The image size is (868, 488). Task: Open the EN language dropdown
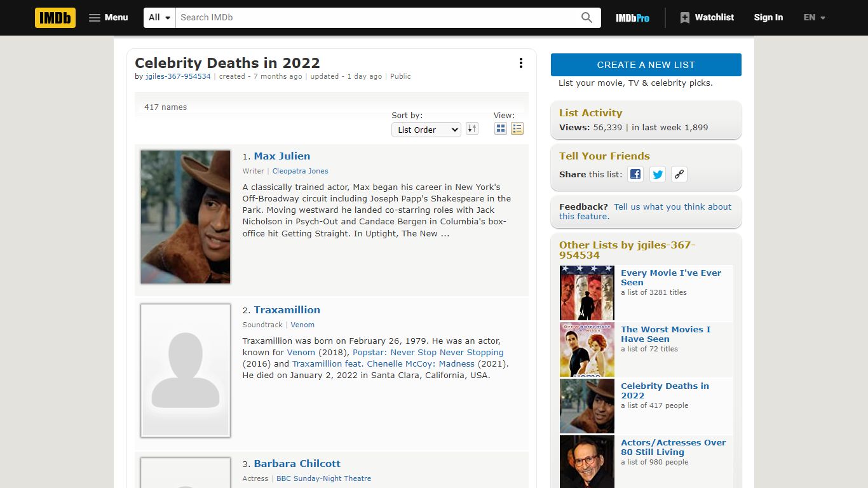click(x=814, y=18)
